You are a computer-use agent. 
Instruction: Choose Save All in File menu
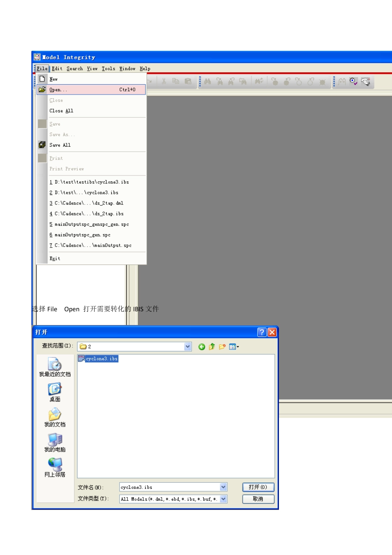pos(91,145)
